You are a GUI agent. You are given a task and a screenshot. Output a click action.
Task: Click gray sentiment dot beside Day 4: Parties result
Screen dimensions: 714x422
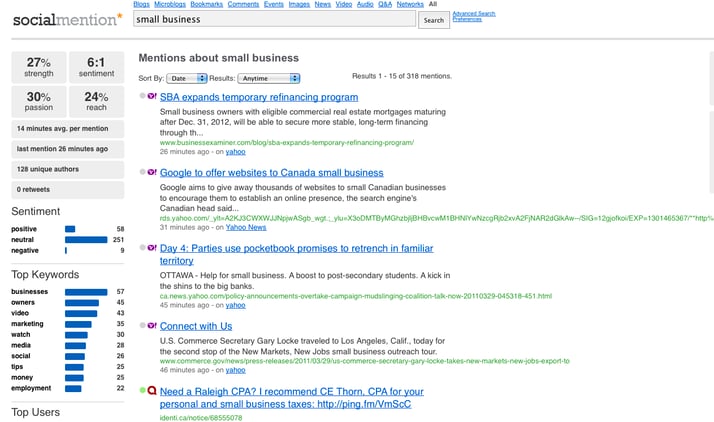143,247
